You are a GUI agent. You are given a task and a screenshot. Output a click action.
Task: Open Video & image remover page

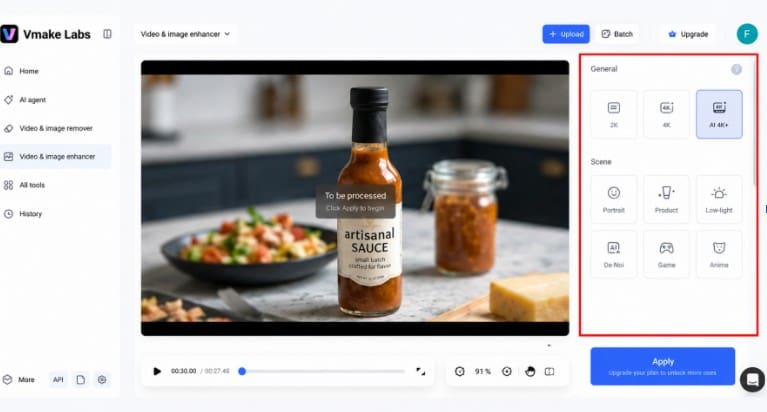coord(56,128)
